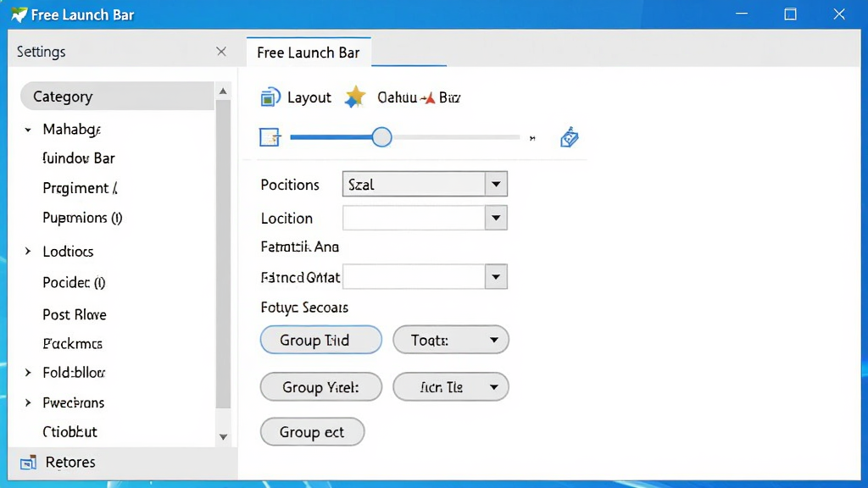Select the Pocidec (I) tree item
The width and height of the screenshot is (868, 488).
[74, 283]
